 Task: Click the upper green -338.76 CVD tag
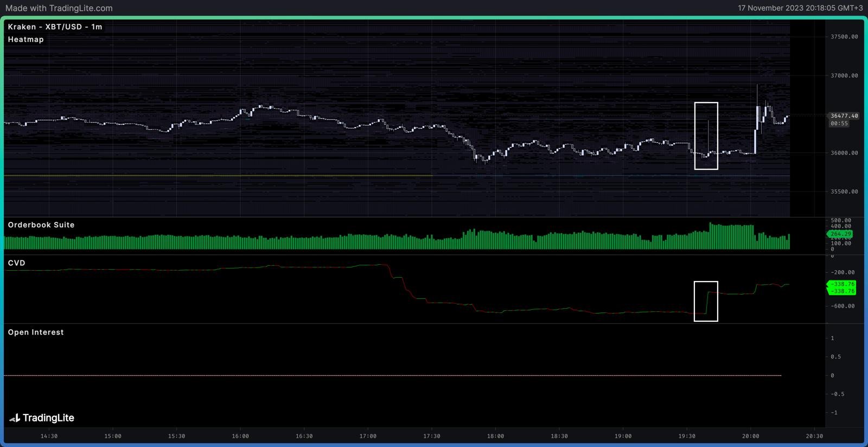[x=841, y=284]
